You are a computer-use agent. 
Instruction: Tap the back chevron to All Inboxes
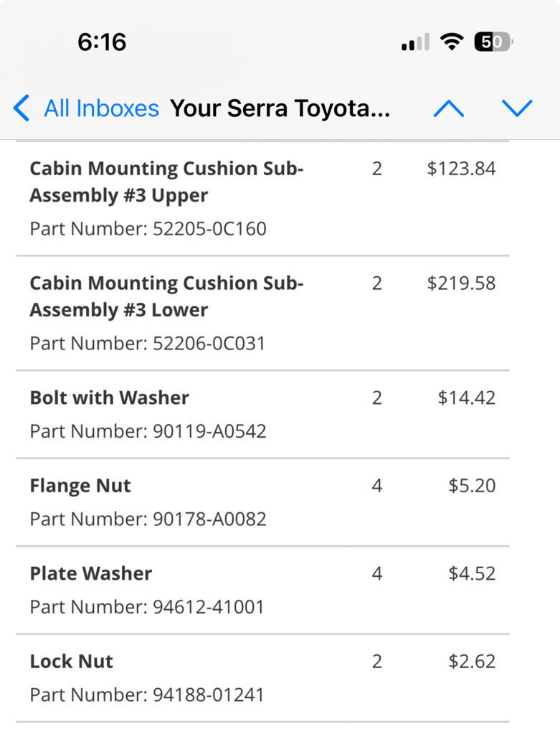point(22,108)
